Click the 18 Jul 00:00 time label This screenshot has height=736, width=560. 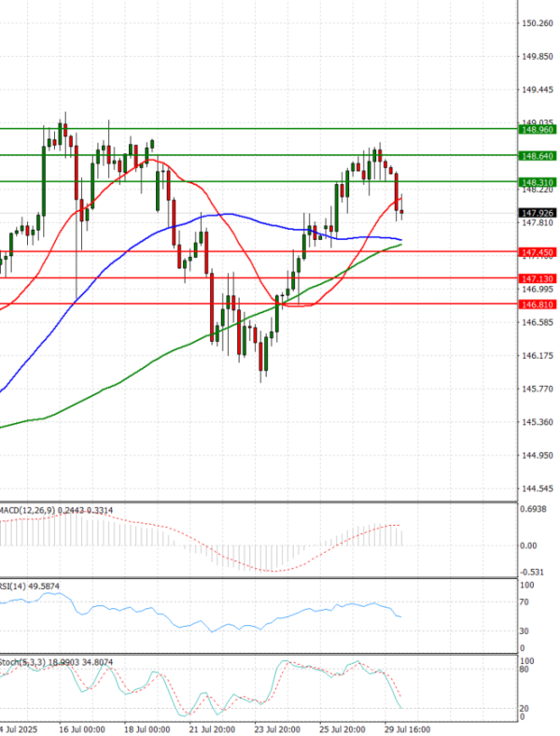[147, 729]
